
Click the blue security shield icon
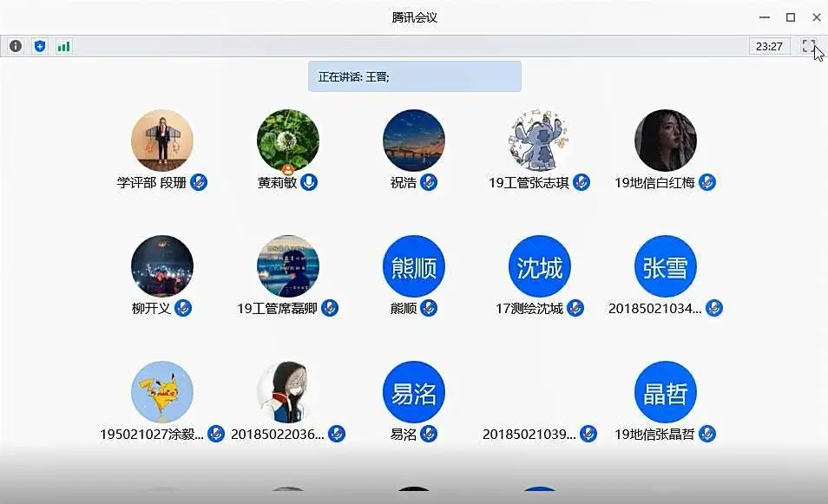click(40, 46)
